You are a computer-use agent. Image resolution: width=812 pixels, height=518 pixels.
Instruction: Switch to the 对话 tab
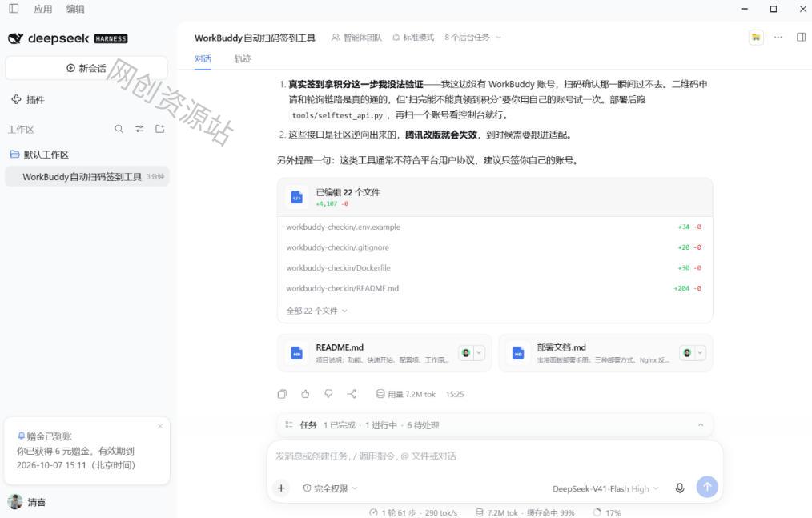tap(203, 58)
